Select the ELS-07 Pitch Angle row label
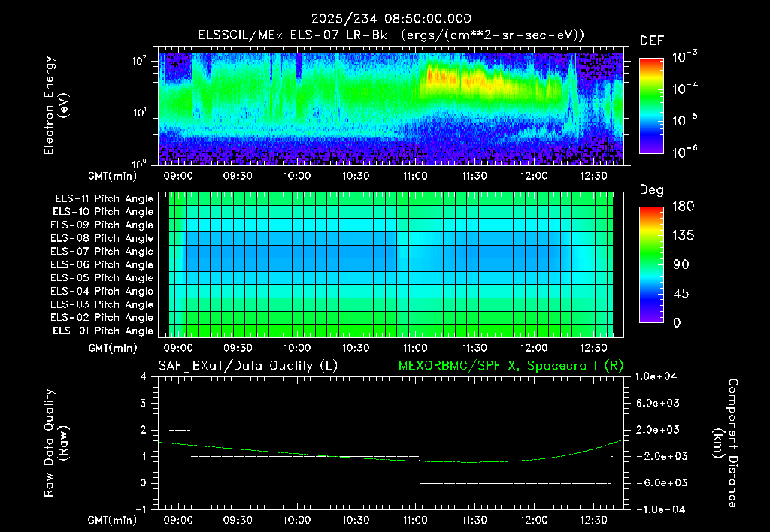 (102, 251)
